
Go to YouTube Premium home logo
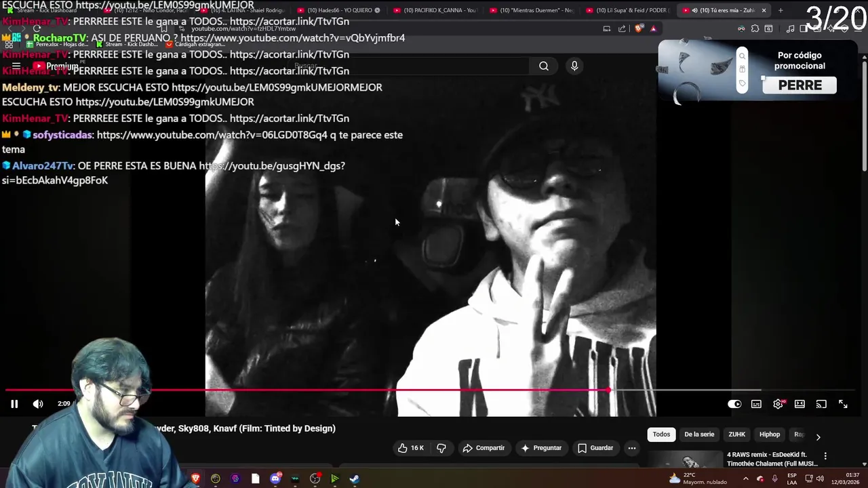pos(56,66)
